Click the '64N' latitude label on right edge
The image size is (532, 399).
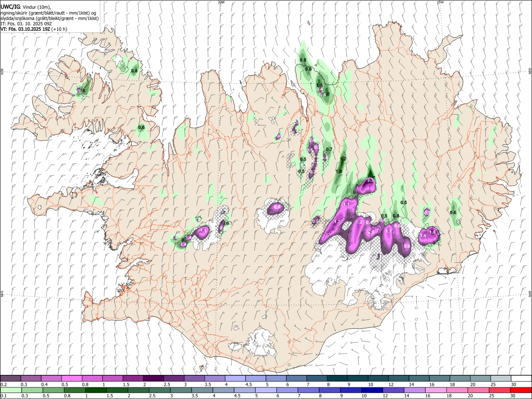[x=530, y=293]
